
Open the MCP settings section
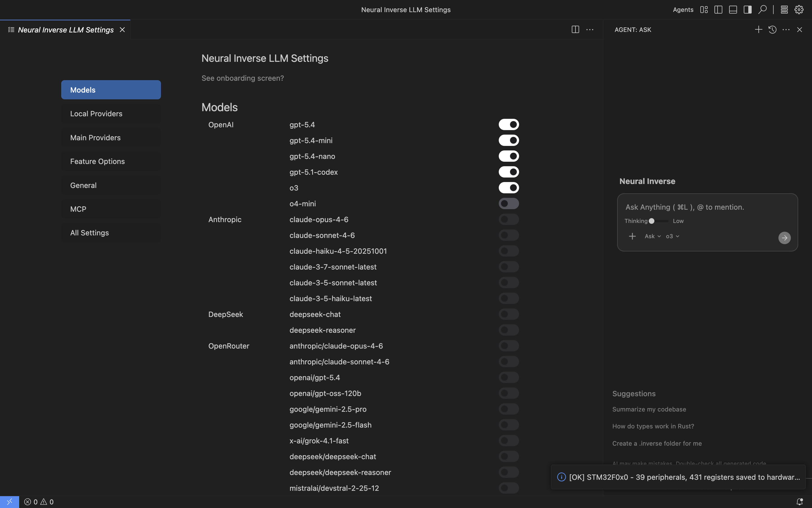111,209
